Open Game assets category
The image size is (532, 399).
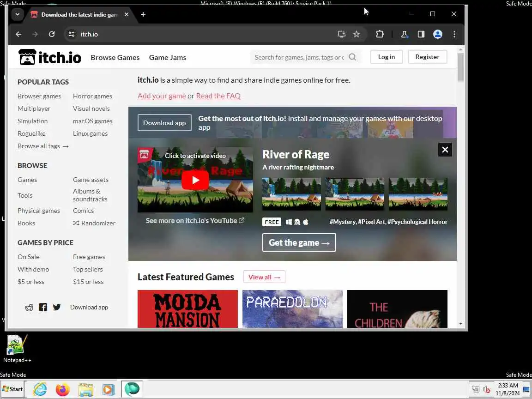click(x=91, y=180)
